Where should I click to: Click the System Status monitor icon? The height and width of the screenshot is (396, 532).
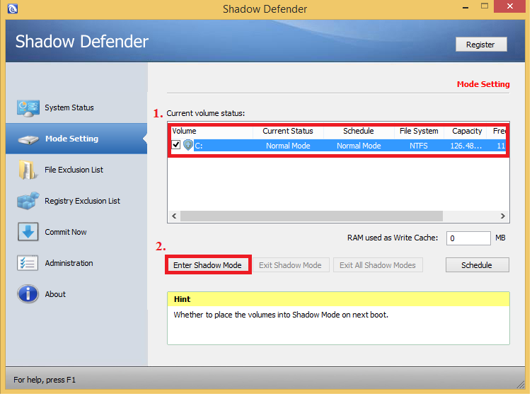pos(28,108)
